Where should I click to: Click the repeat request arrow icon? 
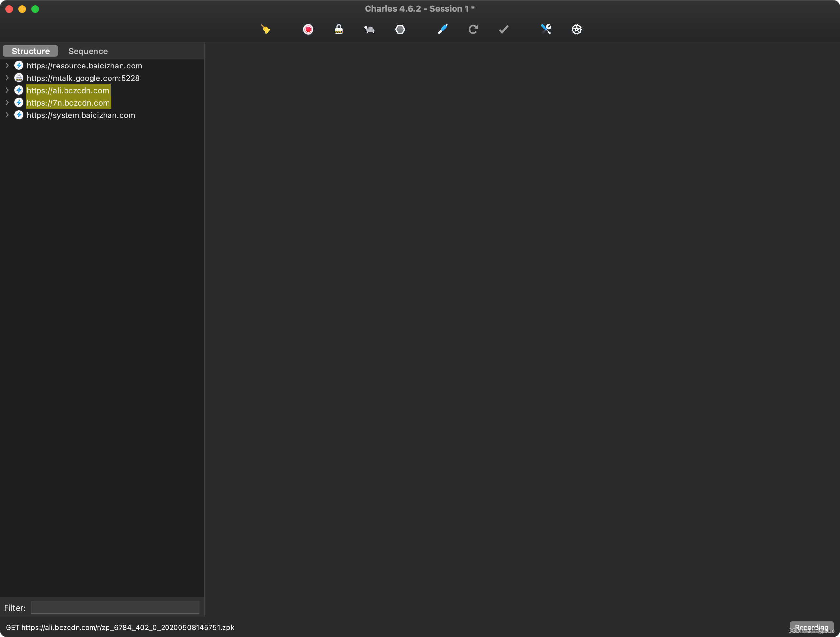point(473,29)
